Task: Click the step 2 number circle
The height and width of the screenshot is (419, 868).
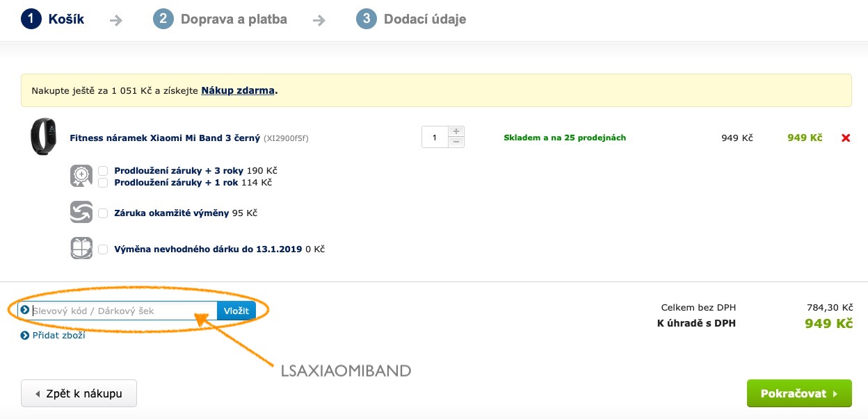Action: click(x=163, y=19)
